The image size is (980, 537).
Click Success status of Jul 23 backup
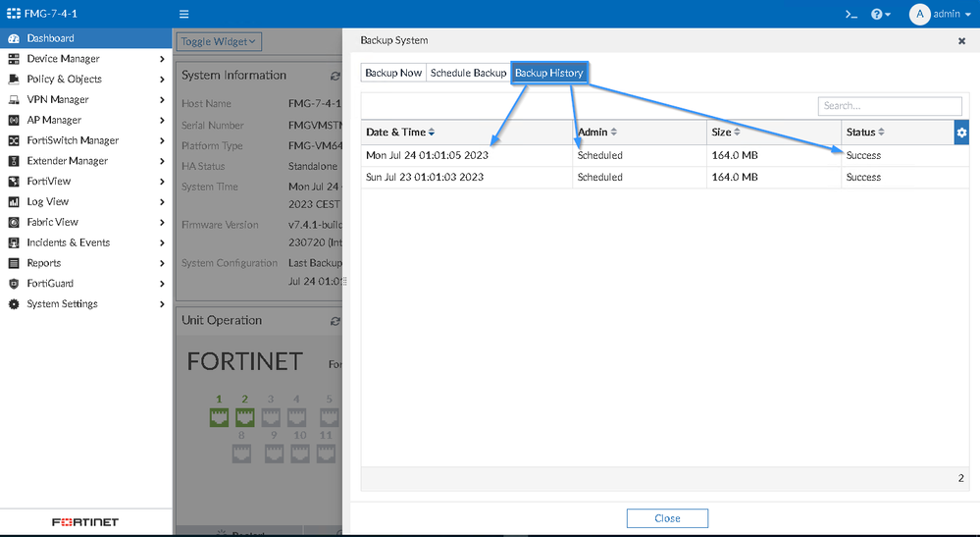point(863,178)
